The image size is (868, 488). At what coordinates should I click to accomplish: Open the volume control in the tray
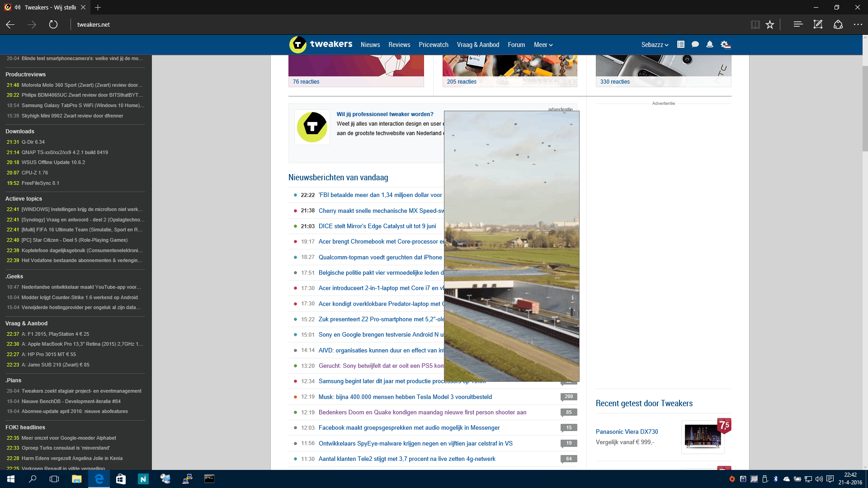click(819, 479)
